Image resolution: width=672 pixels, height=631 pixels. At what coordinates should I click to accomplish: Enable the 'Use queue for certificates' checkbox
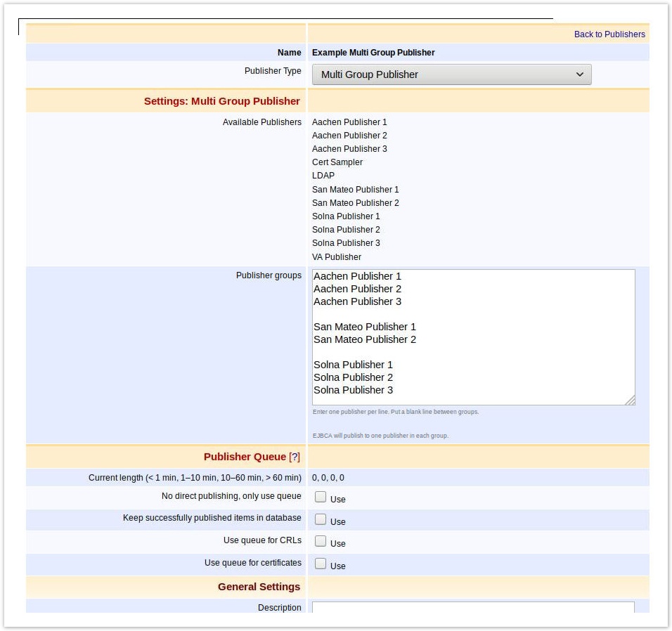click(321, 561)
